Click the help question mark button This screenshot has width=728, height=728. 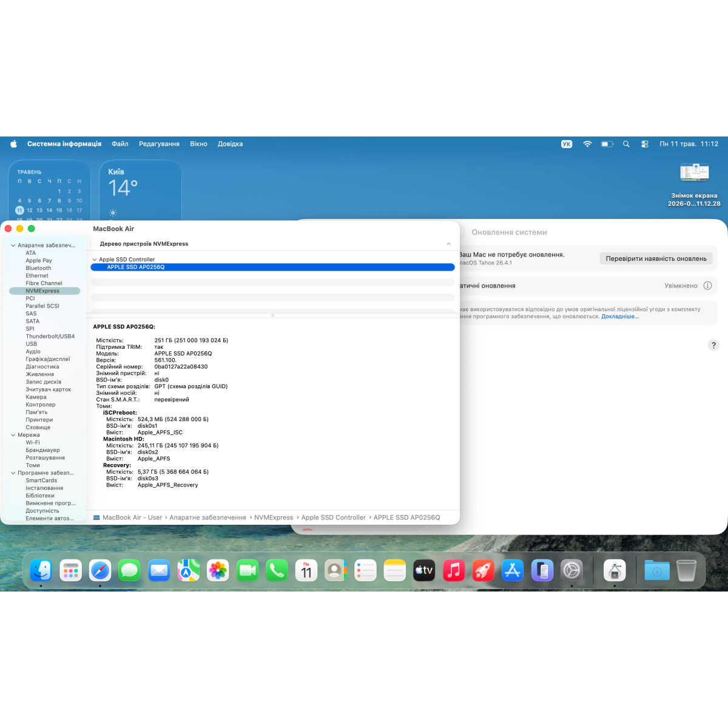713,345
